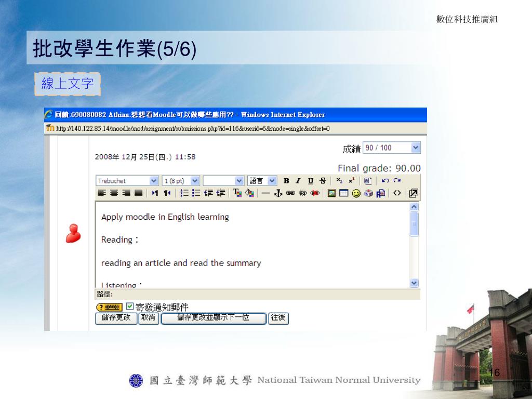Set left-to-right text direction
Screen dimensions: 532x399
point(155,193)
